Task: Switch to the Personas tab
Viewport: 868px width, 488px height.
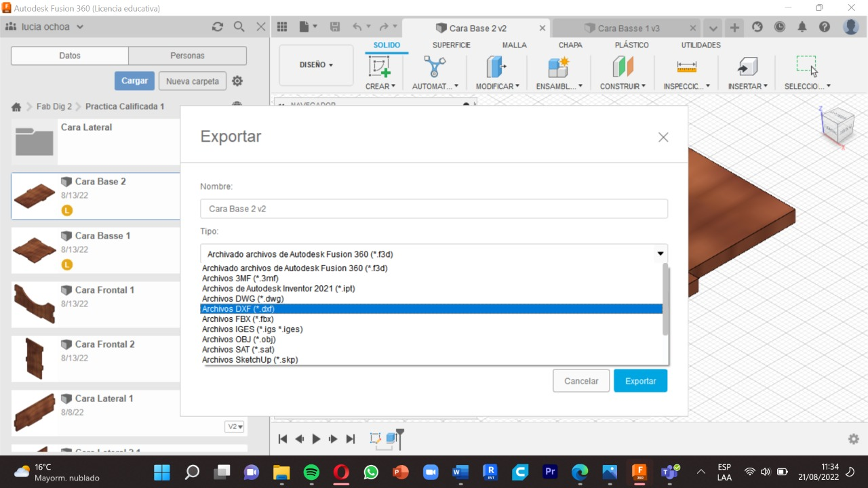Action: pos(188,56)
